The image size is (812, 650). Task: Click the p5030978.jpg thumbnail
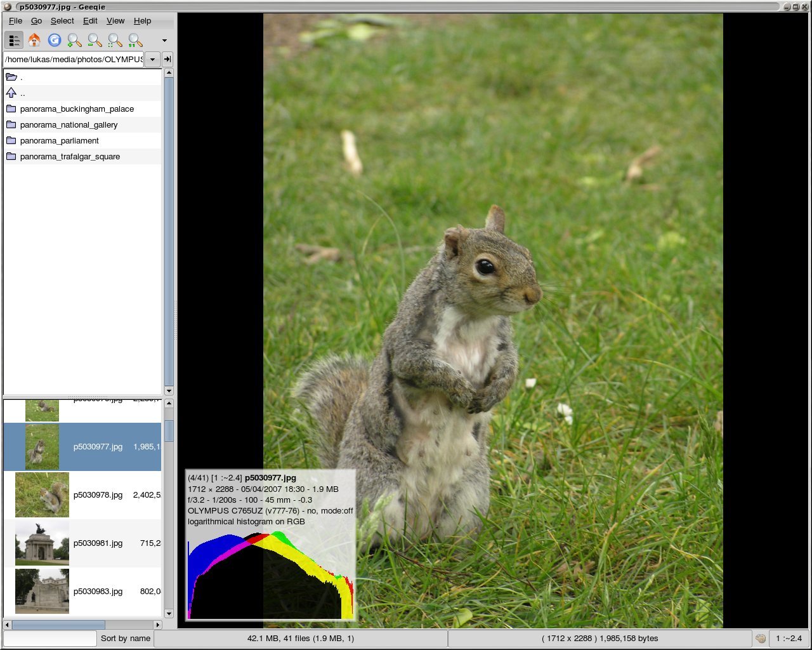coord(42,495)
